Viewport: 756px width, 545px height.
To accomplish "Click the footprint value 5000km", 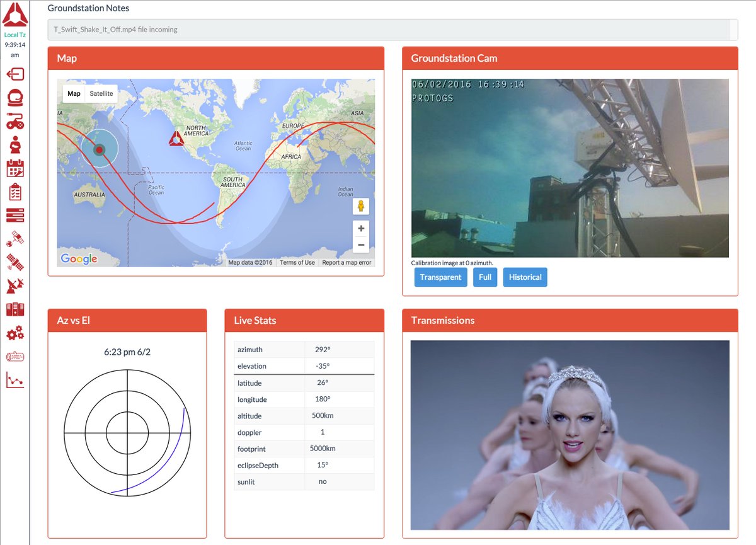I will pyautogui.click(x=323, y=449).
